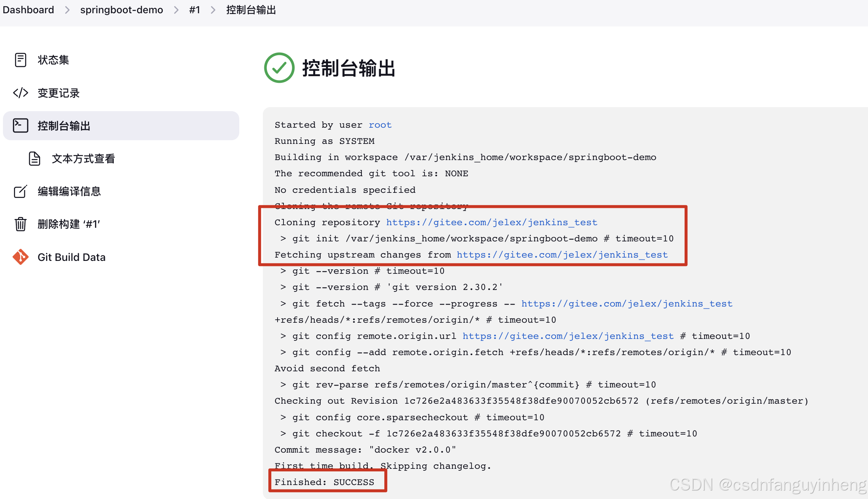Click the trash can delete build icon
The image size is (868, 499).
point(21,224)
